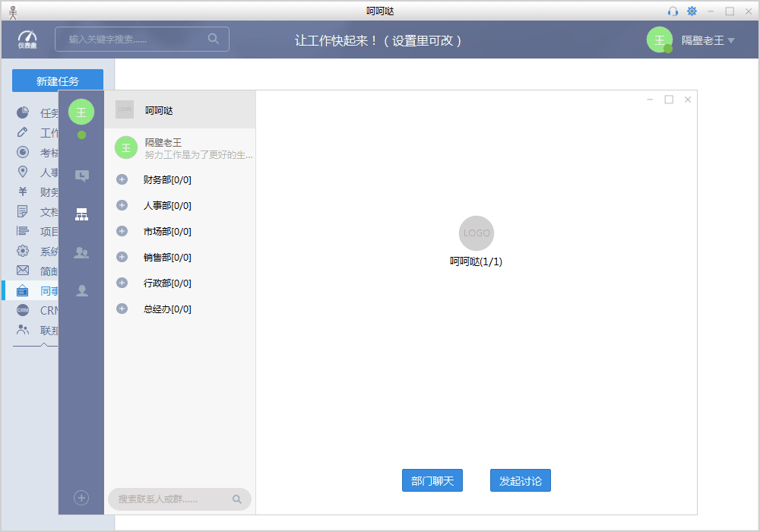Collapse the sidebar with up caret
Screen dimensions: 760x532
pos(43,345)
